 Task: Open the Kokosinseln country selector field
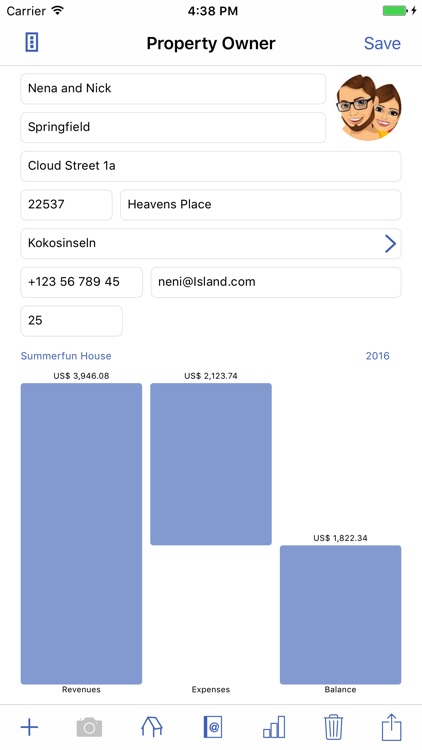click(x=211, y=243)
